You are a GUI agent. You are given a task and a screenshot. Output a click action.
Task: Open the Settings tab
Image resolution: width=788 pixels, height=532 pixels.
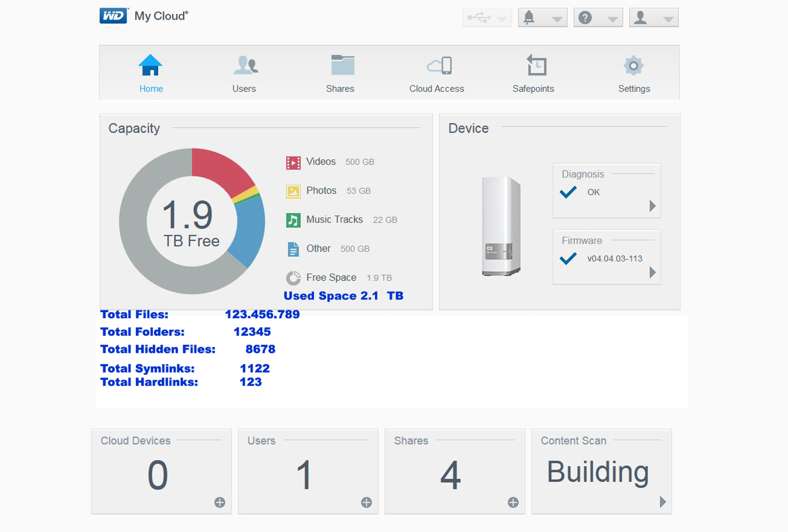click(634, 73)
